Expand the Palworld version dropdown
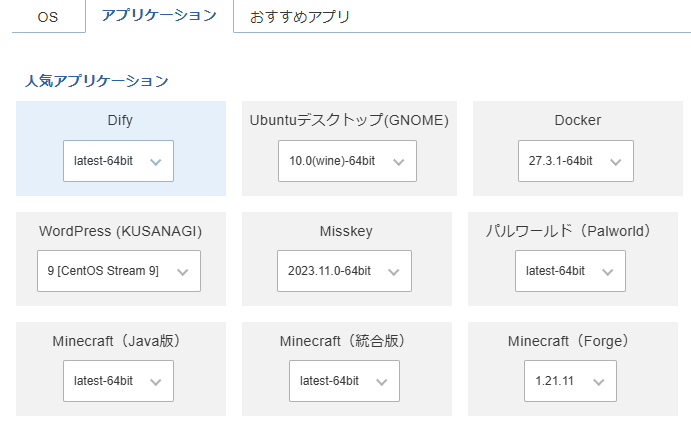 coord(570,271)
